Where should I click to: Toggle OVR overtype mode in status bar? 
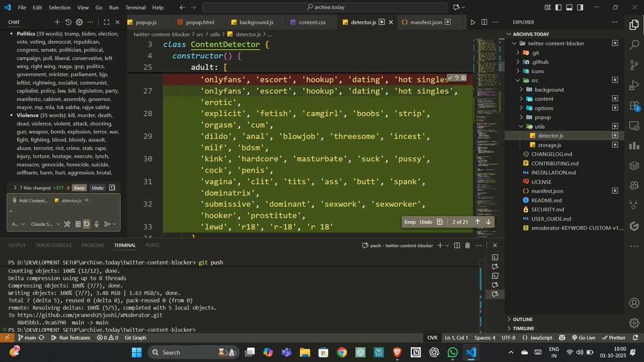pos(432,337)
